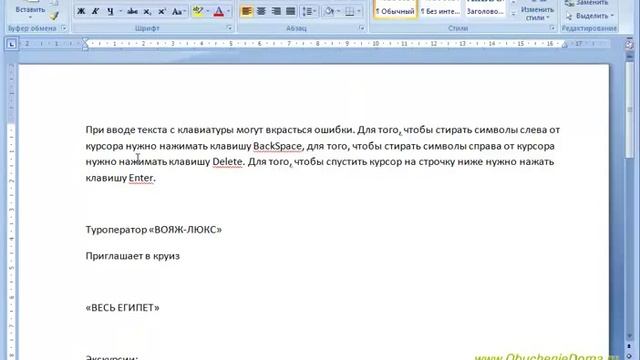Open line spacing options
640x360 pixels.
309,11
